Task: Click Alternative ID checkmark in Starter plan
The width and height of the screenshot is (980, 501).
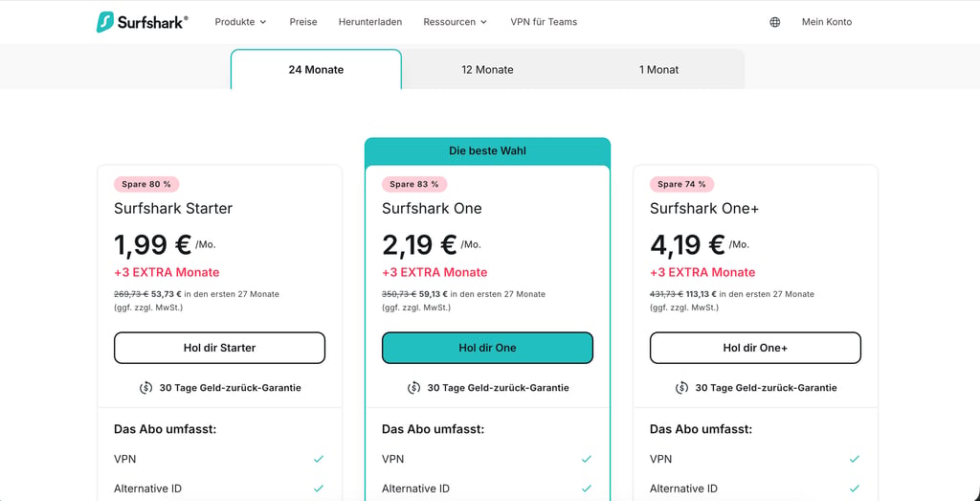Action: point(319,489)
